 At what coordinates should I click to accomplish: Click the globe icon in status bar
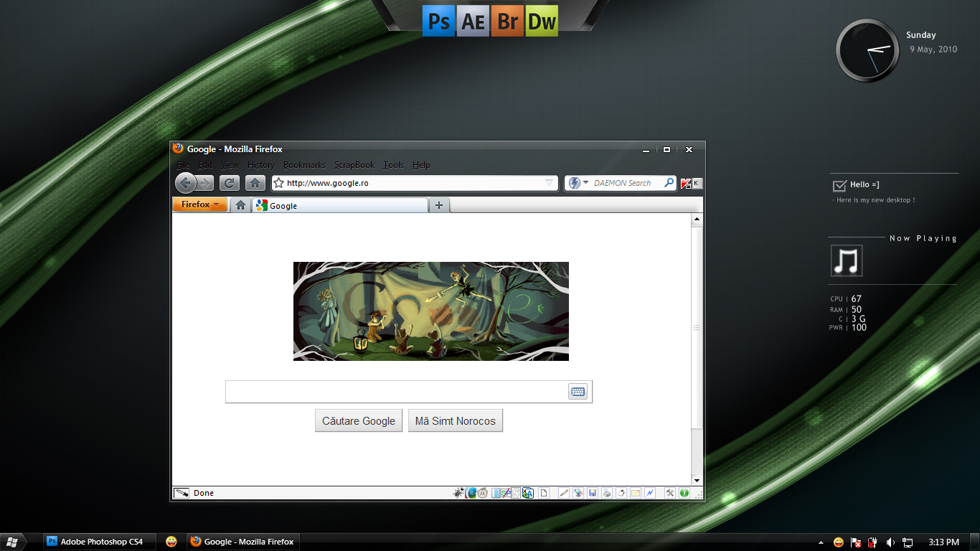click(x=578, y=493)
